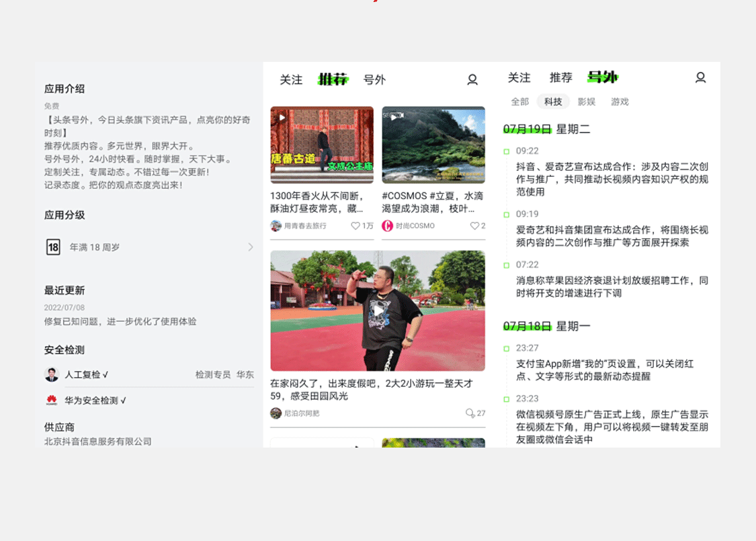This screenshot has height=541, width=756.
Task: Open post titled #COSMOS #立夏
Action: click(x=433, y=202)
